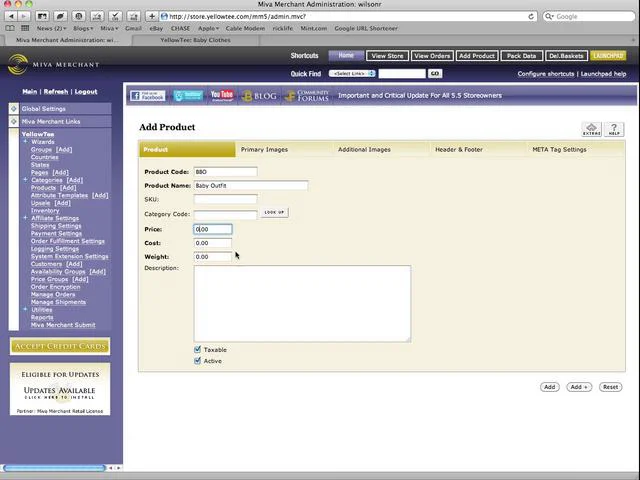640x480 pixels.
Task: Open the Community Forums banner icon
Action: coord(307,96)
